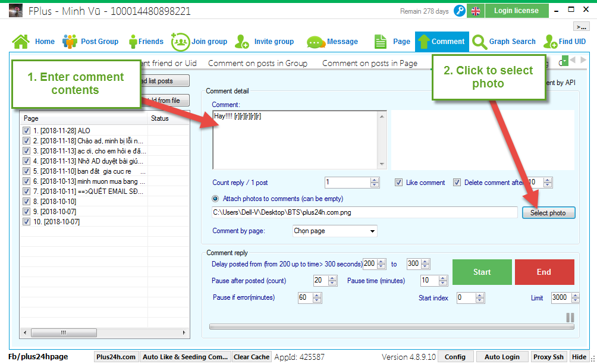Click the Graph Search magnifier icon
The image size is (597, 364).
(479, 42)
